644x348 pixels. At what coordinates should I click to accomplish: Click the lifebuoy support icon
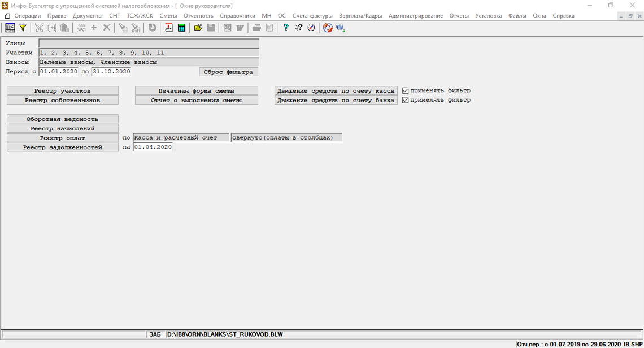[x=327, y=28]
